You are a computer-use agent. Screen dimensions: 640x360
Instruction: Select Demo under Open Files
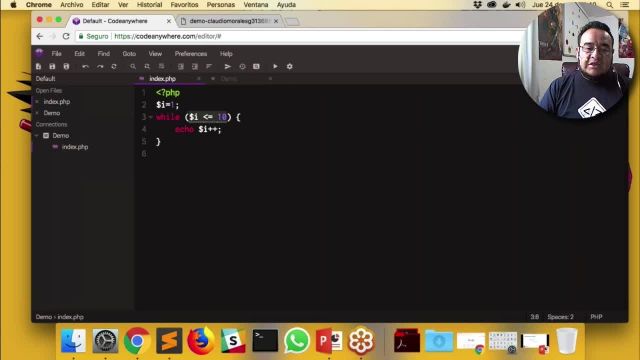tap(52, 113)
